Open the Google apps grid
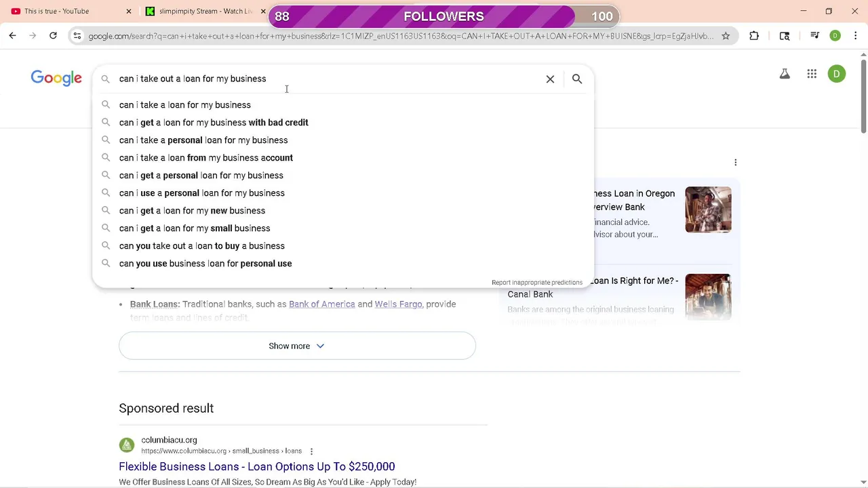The height and width of the screenshot is (488, 868). (812, 74)
